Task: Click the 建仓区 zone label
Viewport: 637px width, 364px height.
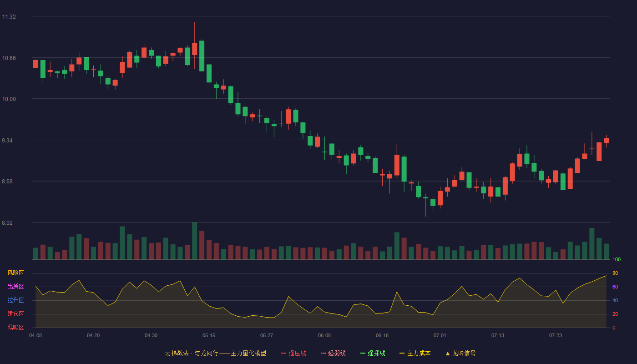Action: pyautogui.click(x=15, y=314)
